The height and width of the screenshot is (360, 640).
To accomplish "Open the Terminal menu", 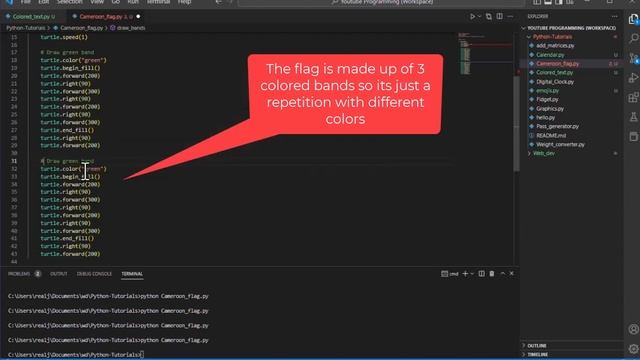I will (x=158, y=2).
